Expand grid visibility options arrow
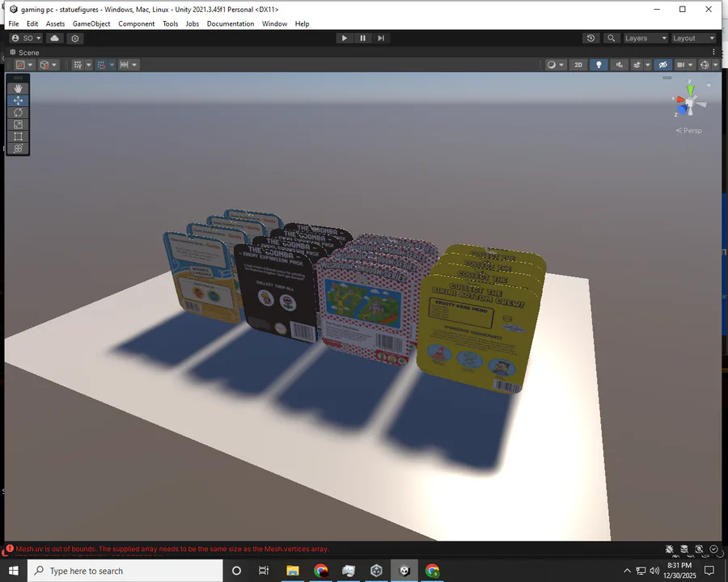 coord(88,65)
